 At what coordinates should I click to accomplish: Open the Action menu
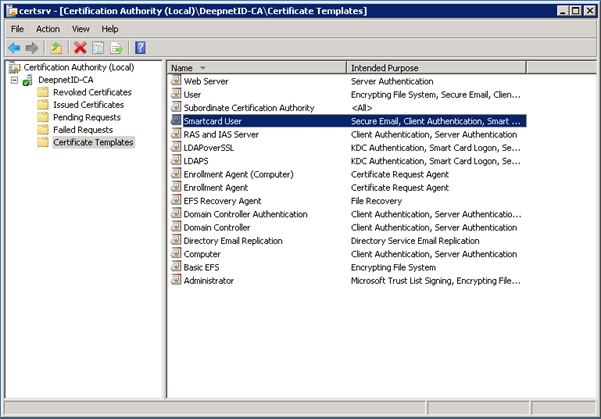tap(48, 29)
